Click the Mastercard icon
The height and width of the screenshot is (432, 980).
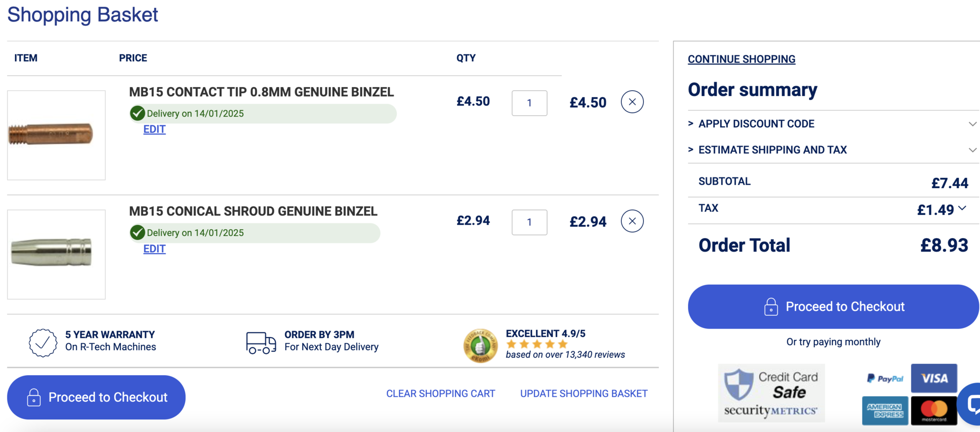[934, 410]
